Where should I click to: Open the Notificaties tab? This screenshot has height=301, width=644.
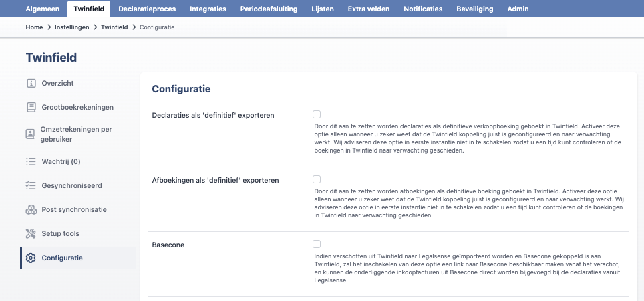click(423, 9)
